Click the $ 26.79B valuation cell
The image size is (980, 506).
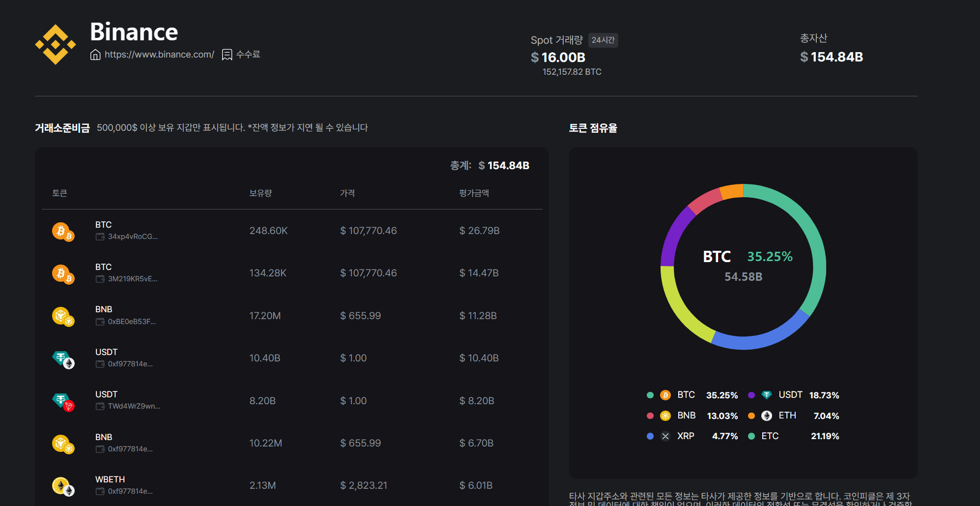click(x=479, y=231)
